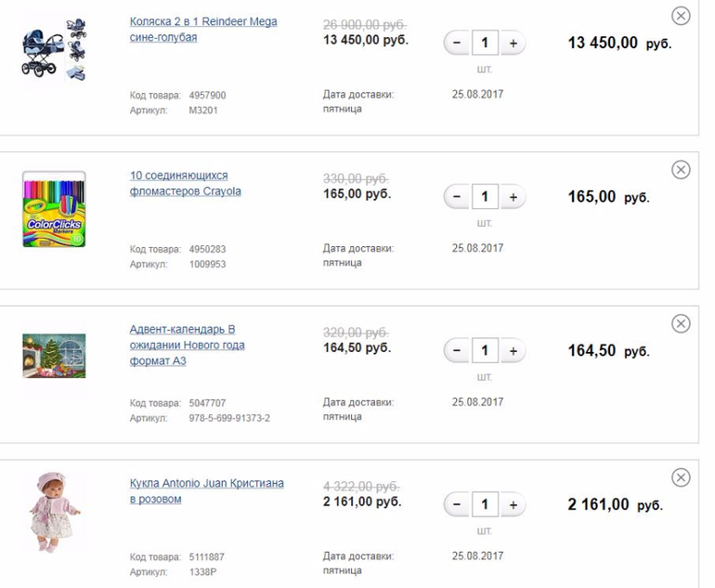Increase quantity of Reindeer Mega stroller
Viewport: 715px width, 588px height.
513,43
